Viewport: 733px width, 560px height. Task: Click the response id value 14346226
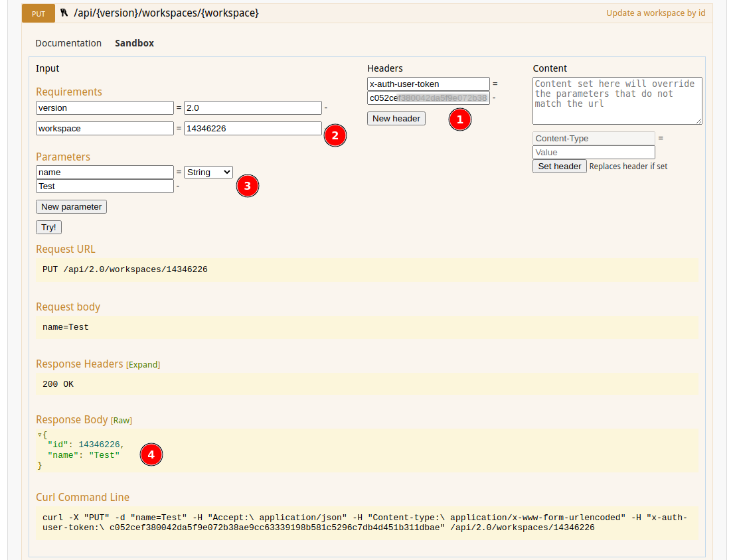pyautogui.click(x=99, y=445)
